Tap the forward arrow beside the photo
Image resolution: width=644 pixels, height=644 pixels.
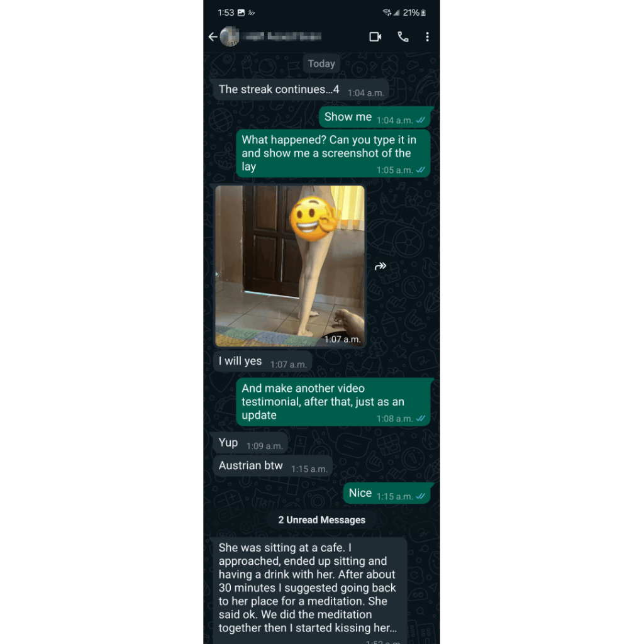pos(380,266)
